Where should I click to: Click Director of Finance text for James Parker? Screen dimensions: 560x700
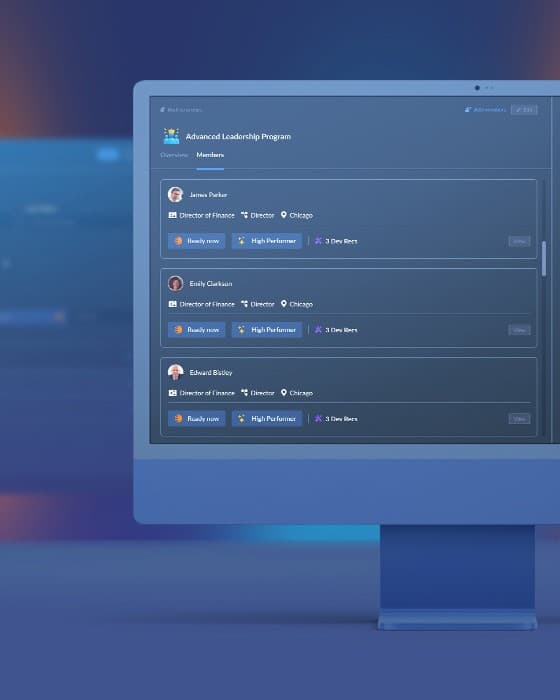tap(207, 216)
